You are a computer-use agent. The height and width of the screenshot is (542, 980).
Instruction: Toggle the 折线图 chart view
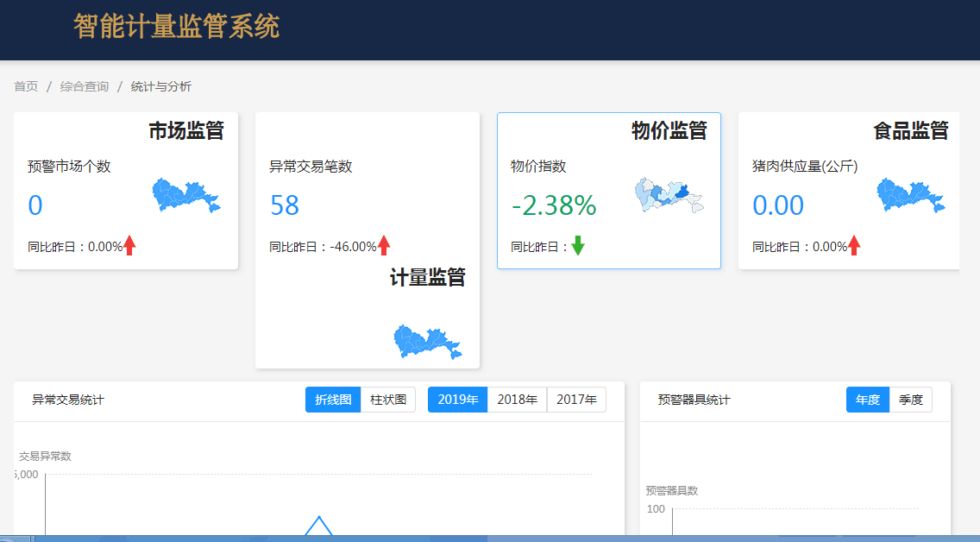coord(332,399)
